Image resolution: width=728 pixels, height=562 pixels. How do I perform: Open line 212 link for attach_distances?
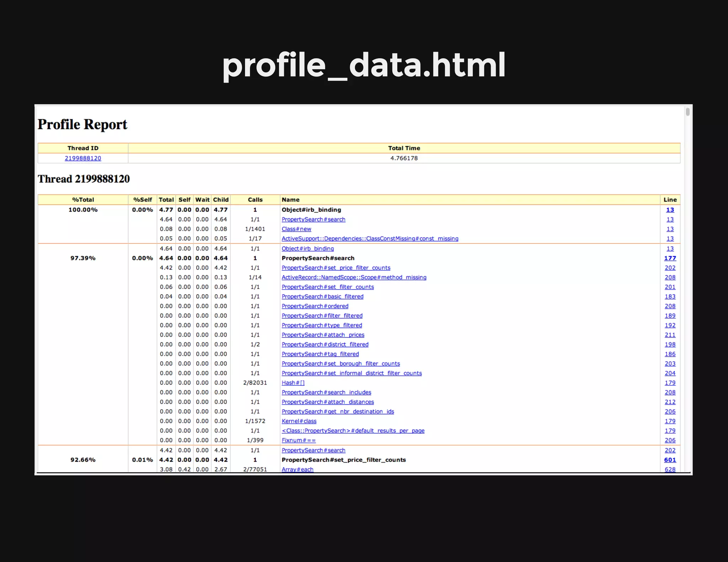point(670,402)
